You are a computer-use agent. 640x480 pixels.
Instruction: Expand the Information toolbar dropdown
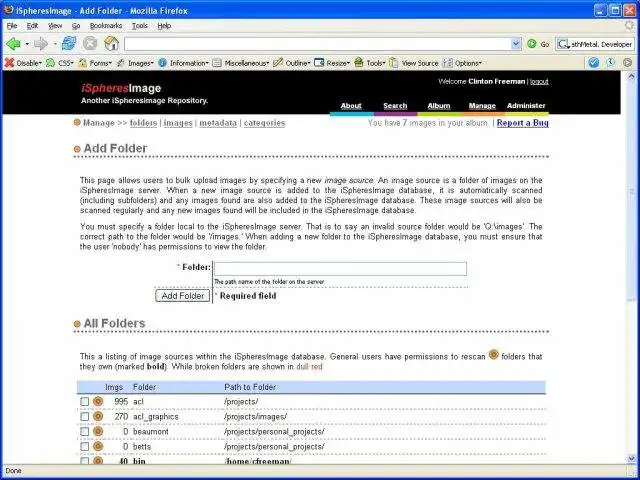tap(184, 63)
